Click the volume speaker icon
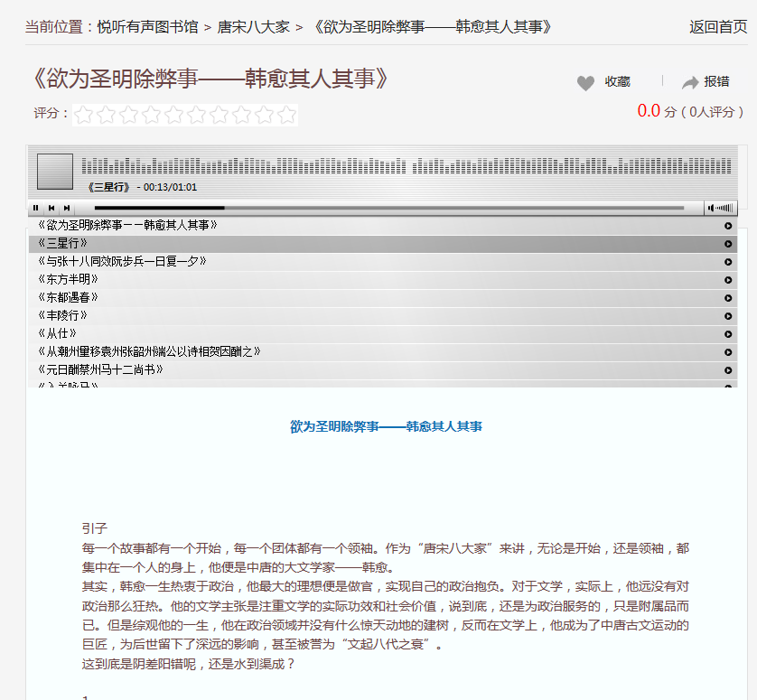Screen dimensions: 757x700 [713, 208]
